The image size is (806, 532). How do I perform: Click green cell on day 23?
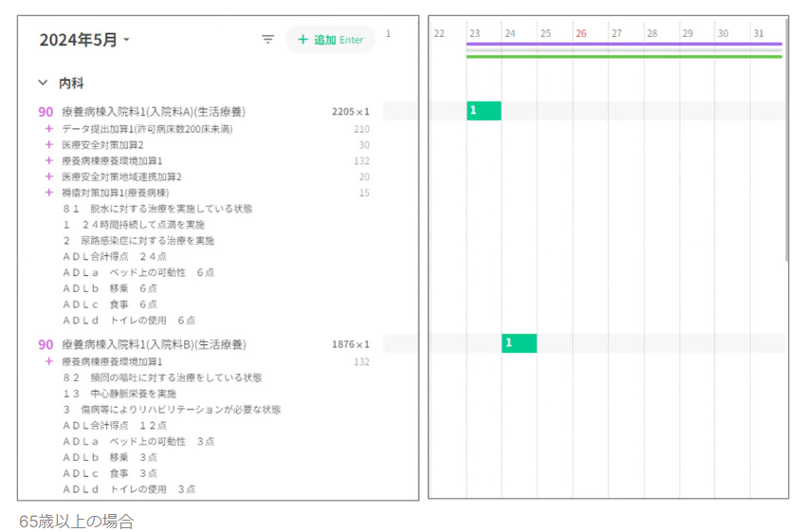[x=484, y=111]
